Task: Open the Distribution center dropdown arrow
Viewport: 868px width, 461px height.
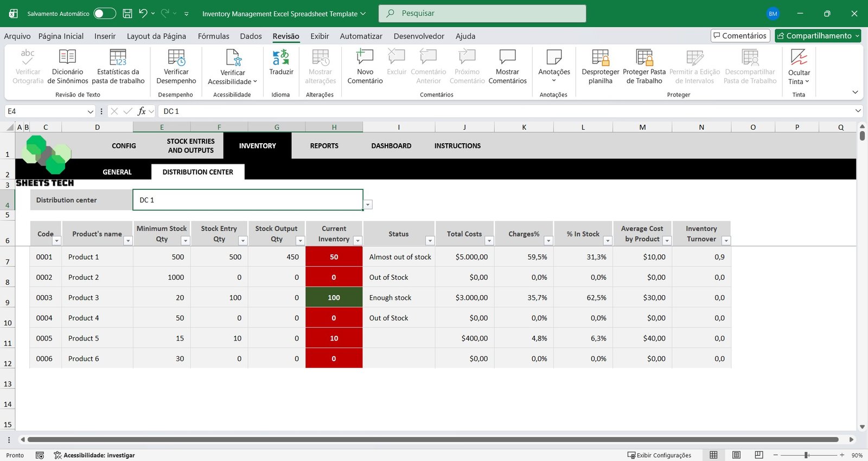Action: click(x=368, y=204)
